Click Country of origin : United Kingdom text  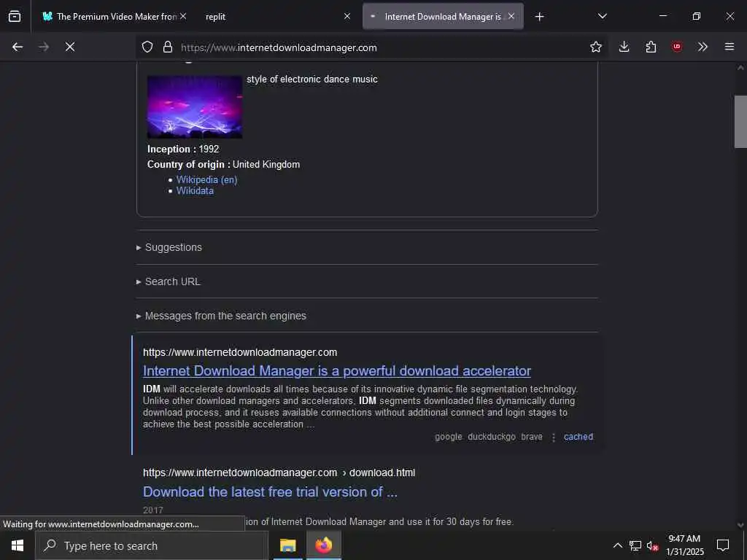pos(223,164)
